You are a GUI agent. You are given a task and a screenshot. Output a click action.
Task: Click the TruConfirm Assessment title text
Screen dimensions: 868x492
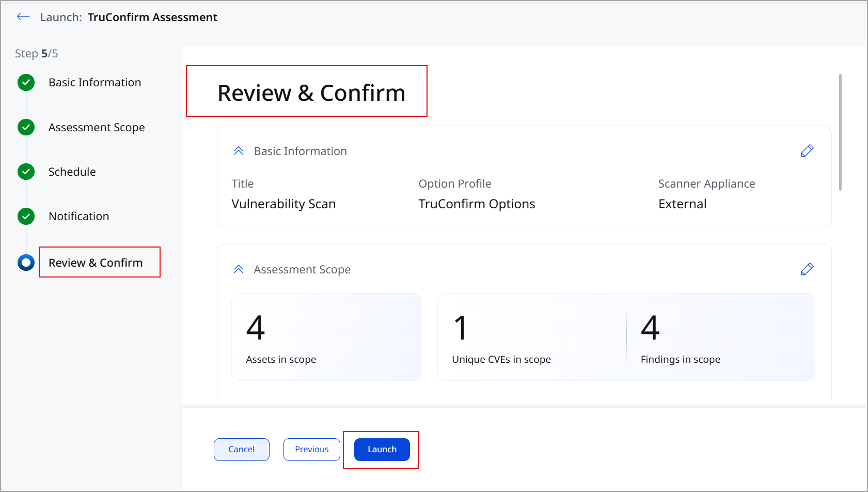pos(152,18)
